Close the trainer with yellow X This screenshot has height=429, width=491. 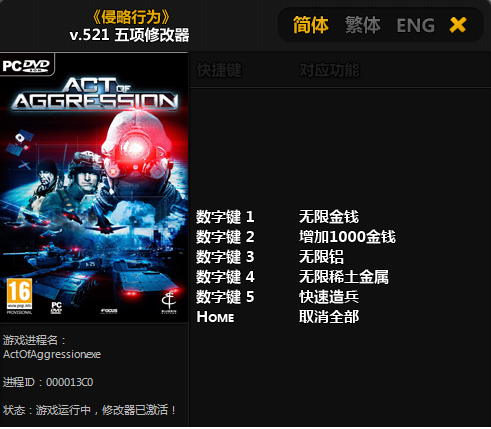click(x=458, y=25)
